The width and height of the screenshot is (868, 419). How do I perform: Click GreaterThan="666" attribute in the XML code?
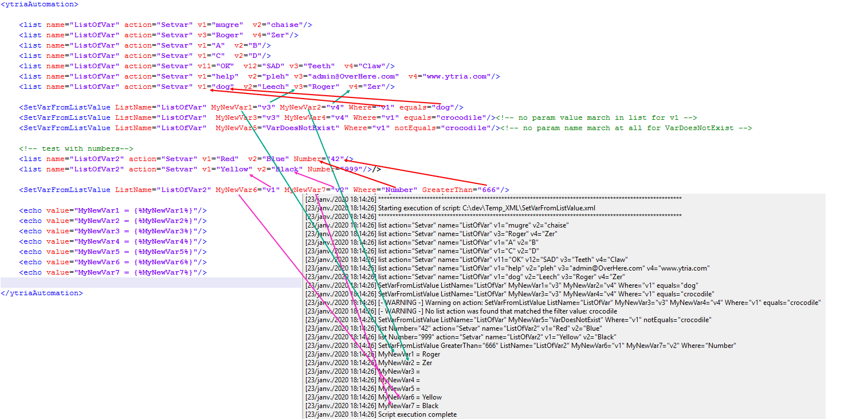click(465, 190)
